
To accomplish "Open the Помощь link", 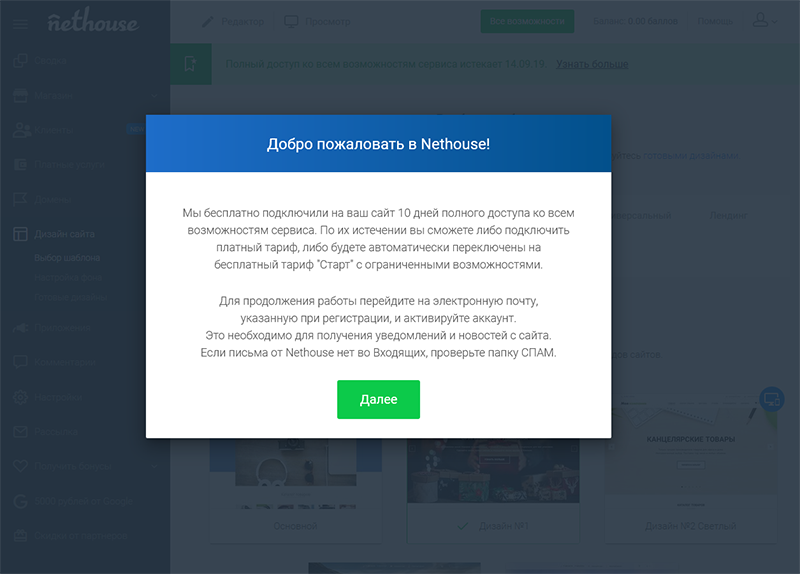I will (715, 21).
